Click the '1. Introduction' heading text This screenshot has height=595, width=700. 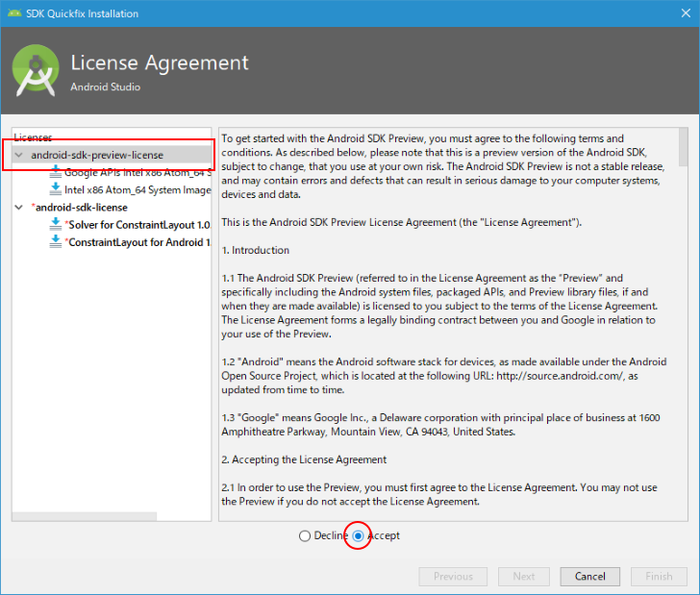pyautogui.click(x=256, y=250)
